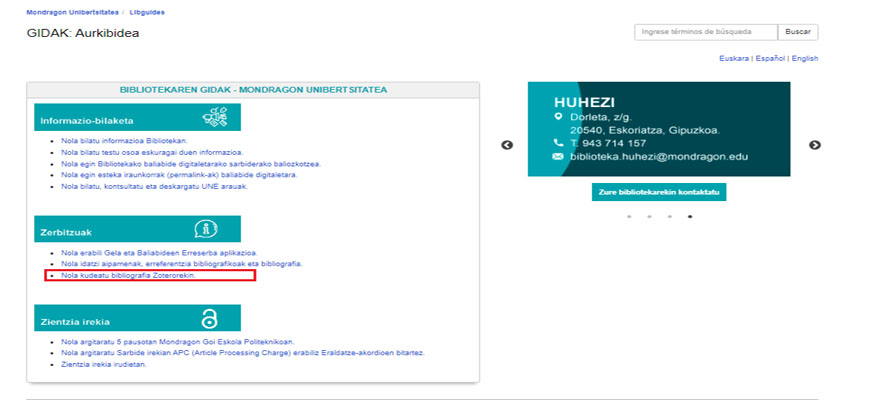
Task: Open the APC Sarbide irekian guide link
Action: click(243, 353)
